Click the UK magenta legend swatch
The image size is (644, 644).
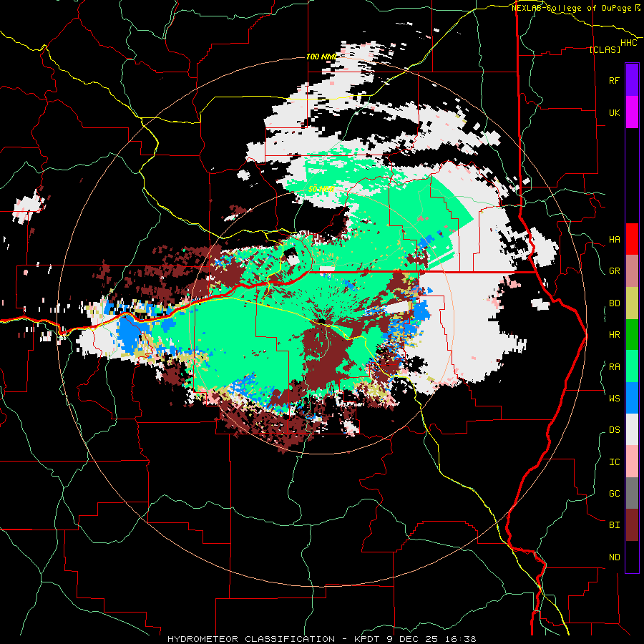coord(632,112)
